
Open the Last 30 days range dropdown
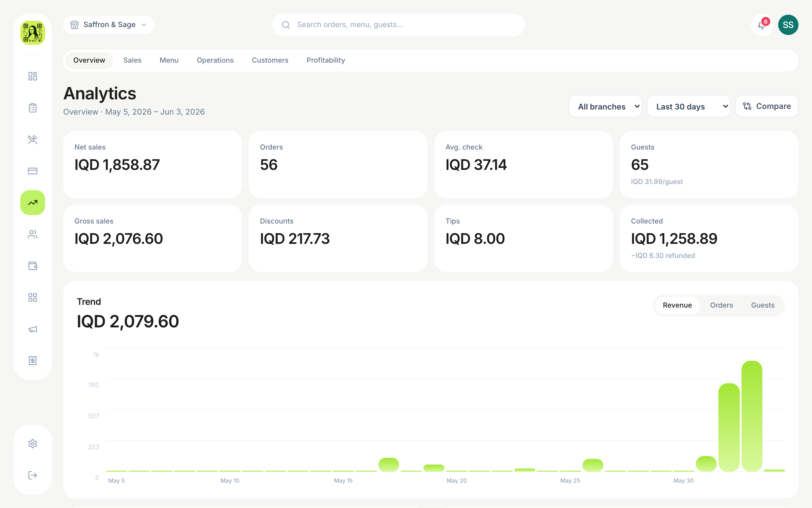click(689, 106)
